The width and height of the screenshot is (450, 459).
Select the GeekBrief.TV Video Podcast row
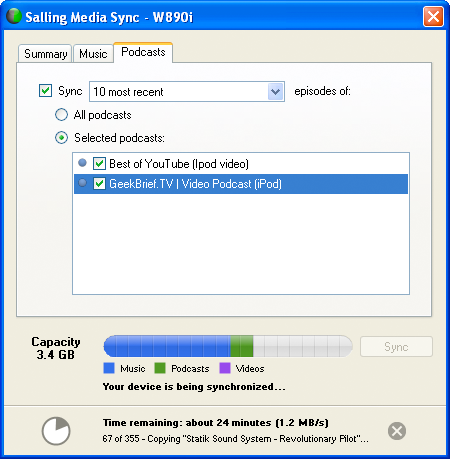pos(241,184)
